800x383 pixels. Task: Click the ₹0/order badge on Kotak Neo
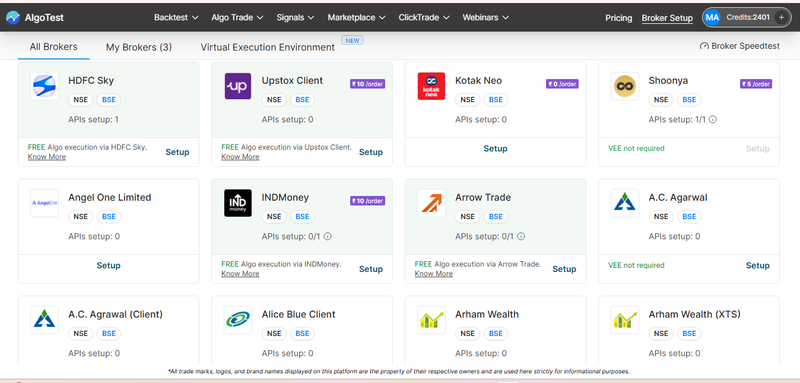coord(562,84)
